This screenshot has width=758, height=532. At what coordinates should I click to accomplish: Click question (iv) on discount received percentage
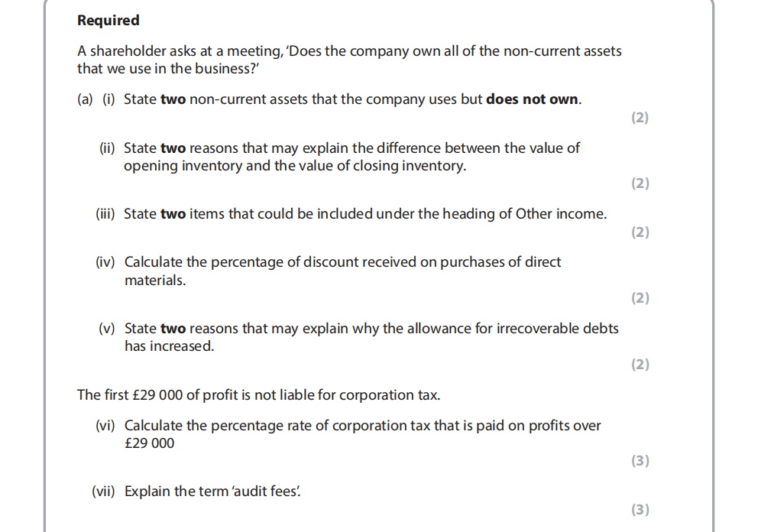[342, 271]
